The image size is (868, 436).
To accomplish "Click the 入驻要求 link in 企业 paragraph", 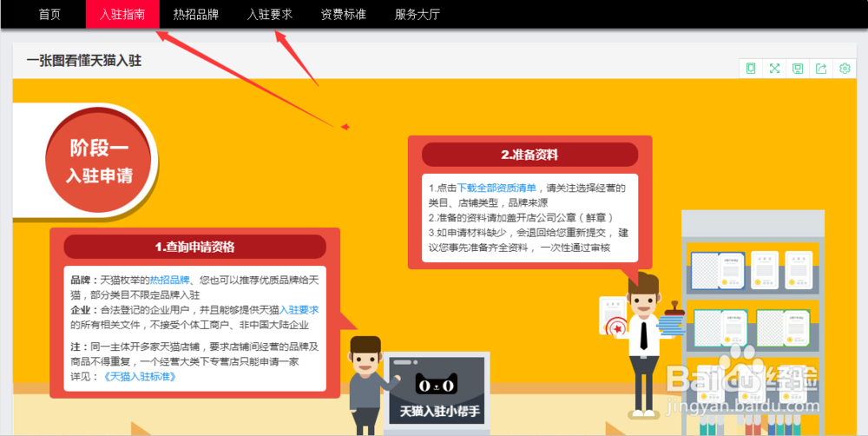I will pyautogui.click(x=299, y=309).
